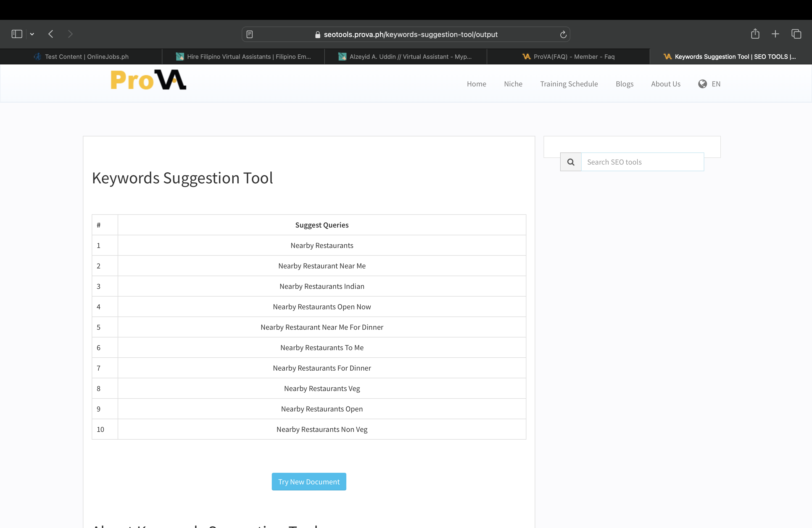The image size is (812, 528).
Task: Click the ProVA logo image
Action: coord(148,80)
